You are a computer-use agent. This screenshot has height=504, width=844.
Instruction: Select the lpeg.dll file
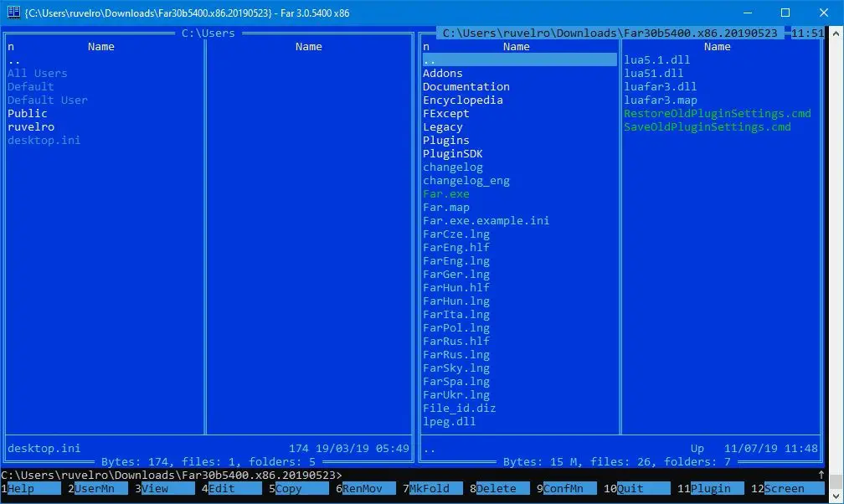[x=450, y=422]
